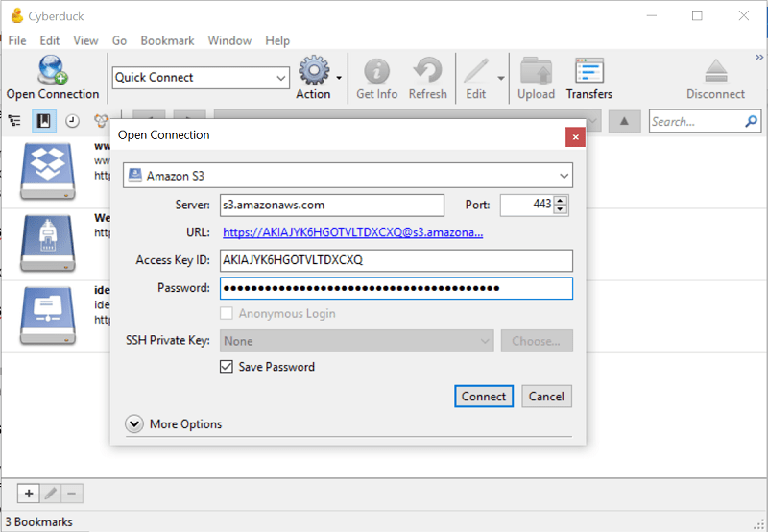The height and width of the screenshot is (532, 768).
Task: Show the History clock icon
Action: click(x=73, y=121)
